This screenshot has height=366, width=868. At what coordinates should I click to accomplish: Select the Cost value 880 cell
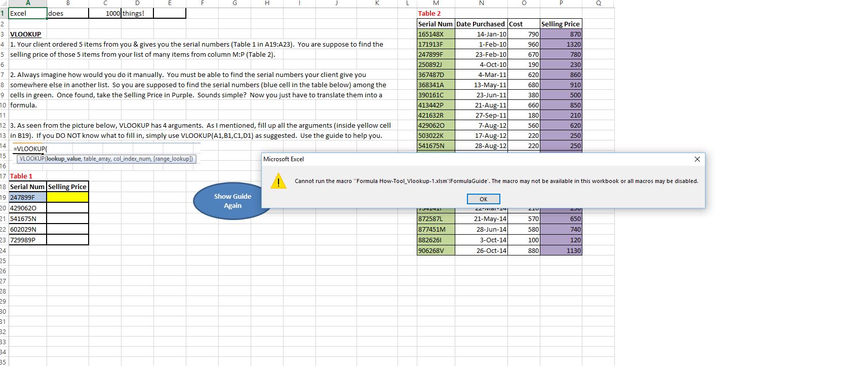pyautogui.click(x=524, y=250)
